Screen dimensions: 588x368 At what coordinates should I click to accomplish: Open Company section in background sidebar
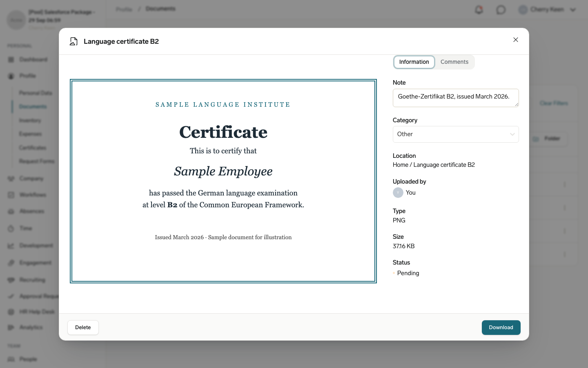(x=31, y=179)
